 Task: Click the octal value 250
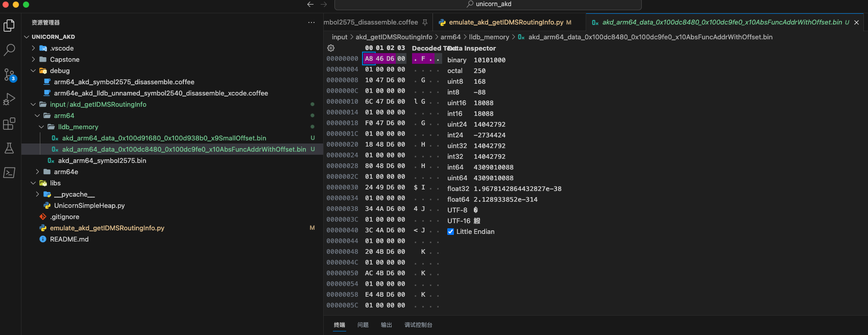point(479,70)
